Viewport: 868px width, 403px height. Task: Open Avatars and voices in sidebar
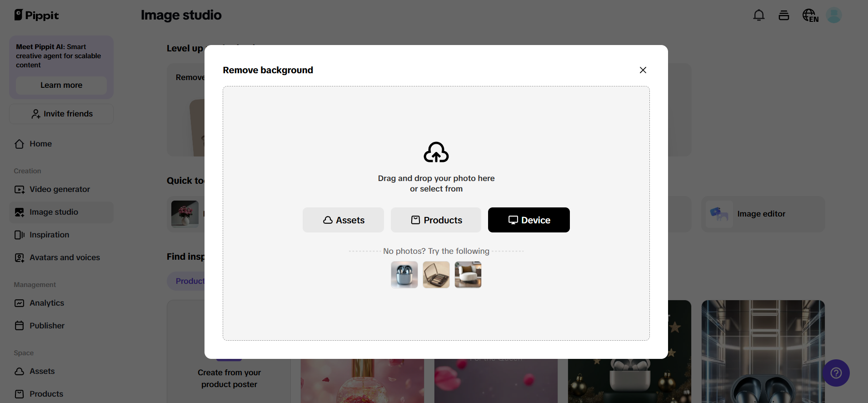coord(61,257)
